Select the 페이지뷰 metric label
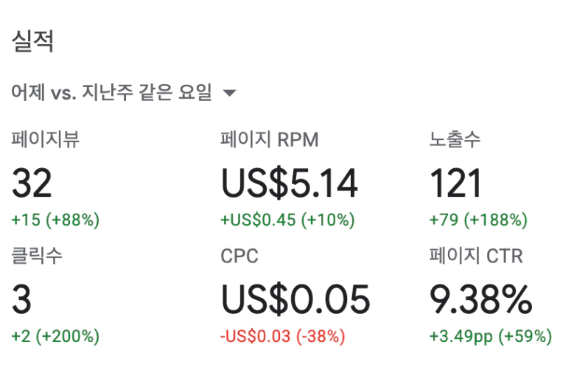Image resolution: width=588 pixels, height=384 pixels. coord(46,139)
